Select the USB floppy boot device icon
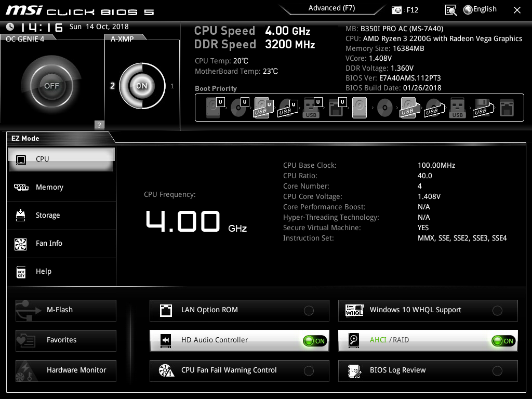The width and height of the screenshot is (532, 399). click(483, 108)
